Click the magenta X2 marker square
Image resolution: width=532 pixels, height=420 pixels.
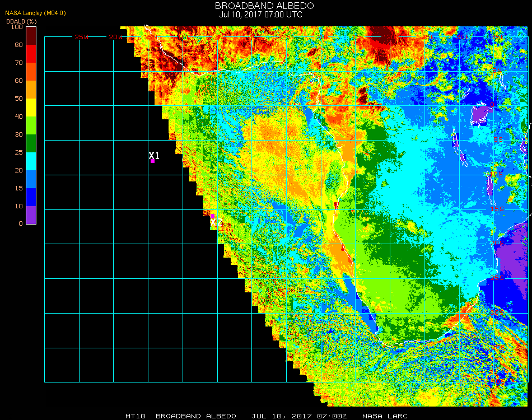[212, 216]
